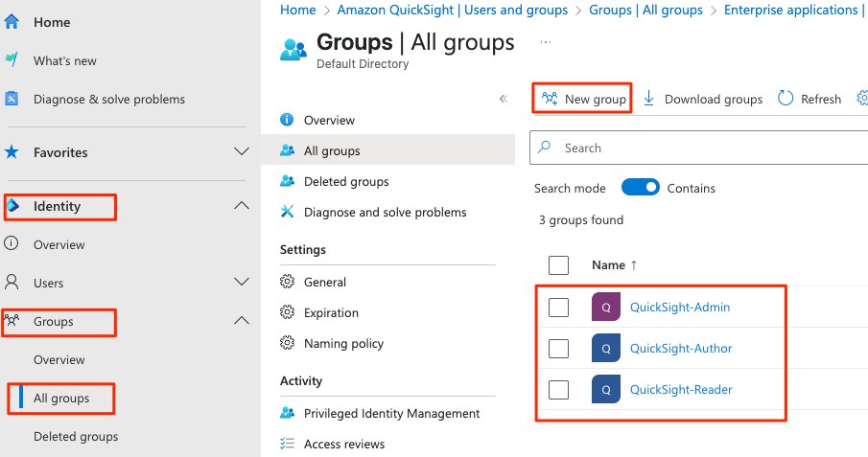Open the QuickSight-Reader group link
The width and height of the screenshot is (868, 457).
(681, 390)
